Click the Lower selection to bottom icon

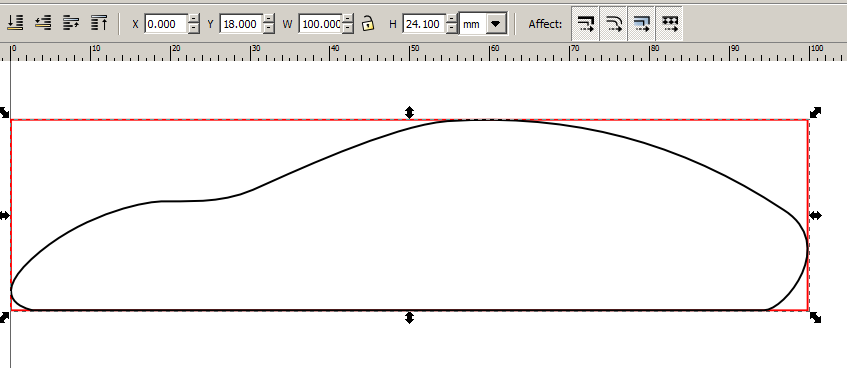pyautogui.click(x=15, y=23)
